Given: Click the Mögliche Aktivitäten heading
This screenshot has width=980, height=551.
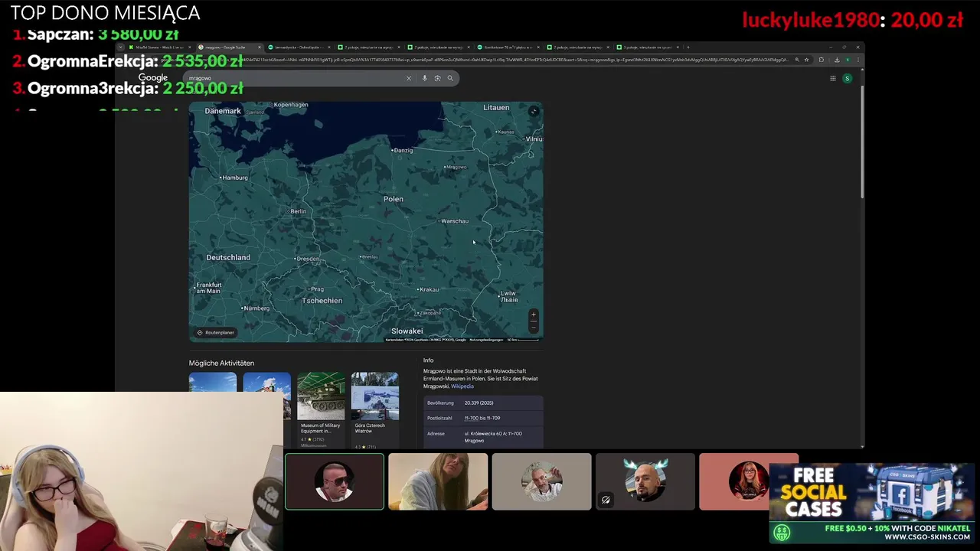Looking at the screenshot, I should pyautogui.click(x=221, y=363).
